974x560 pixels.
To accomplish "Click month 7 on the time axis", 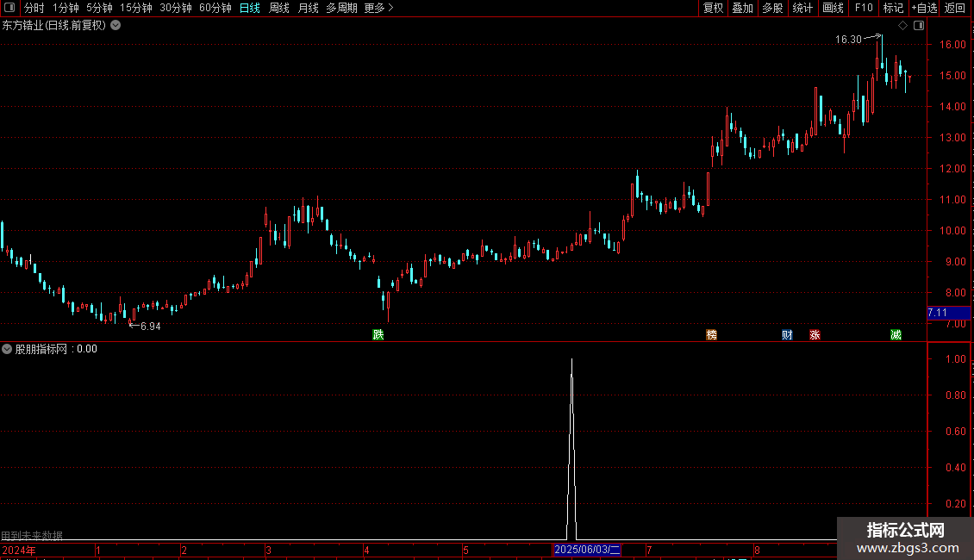I will click(649, 550).
